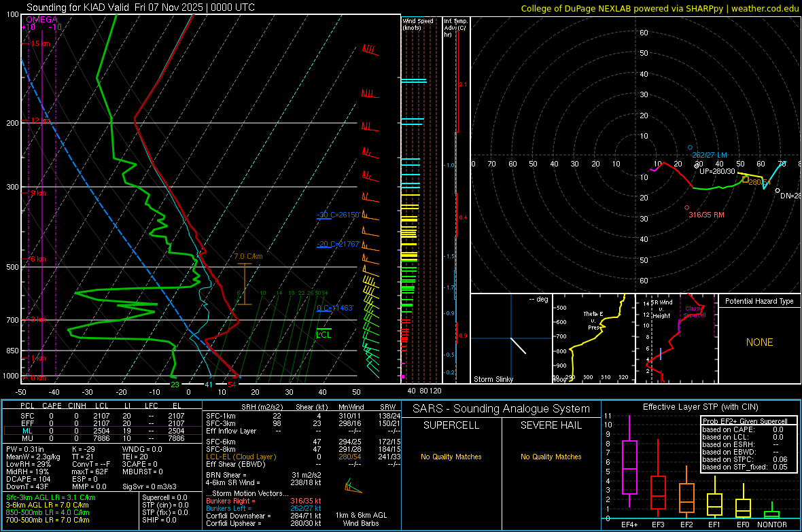802x532 pixels.
Task: Click the Supercell = 0.0 composite value
Action: (x=164, y=497)
